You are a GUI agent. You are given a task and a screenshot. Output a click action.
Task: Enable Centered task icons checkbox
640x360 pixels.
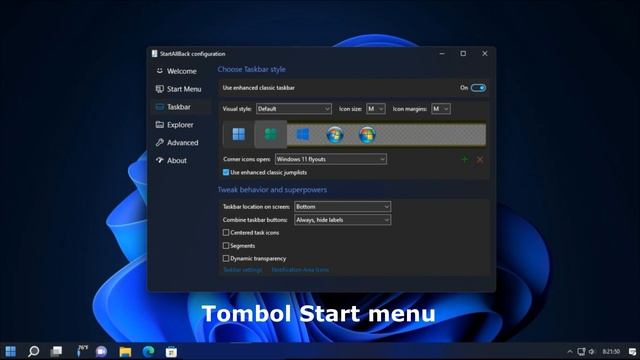(226, 232)
